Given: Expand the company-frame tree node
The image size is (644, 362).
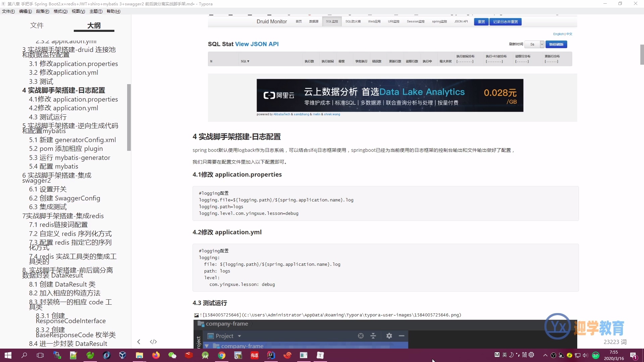Looking at the screenshot, I should [x=207, y=346].
